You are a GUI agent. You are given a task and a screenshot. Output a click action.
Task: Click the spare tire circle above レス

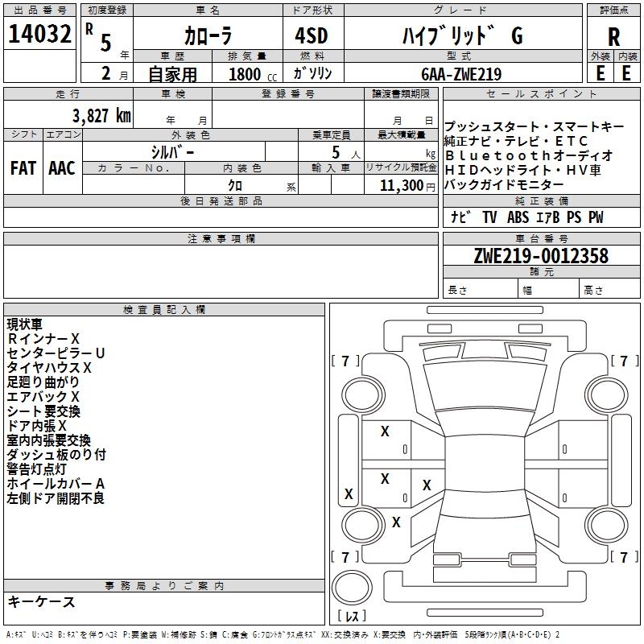click(x=352, y=588)
